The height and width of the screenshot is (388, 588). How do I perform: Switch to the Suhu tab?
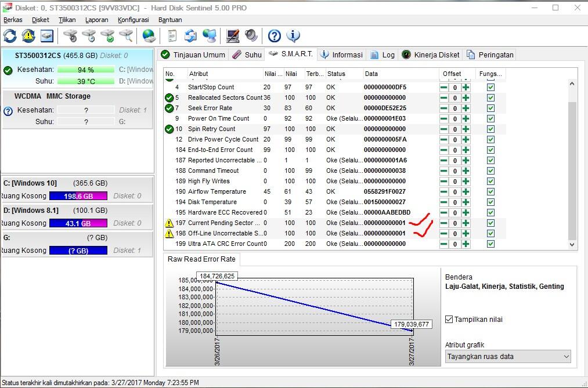tap(247, 55)
